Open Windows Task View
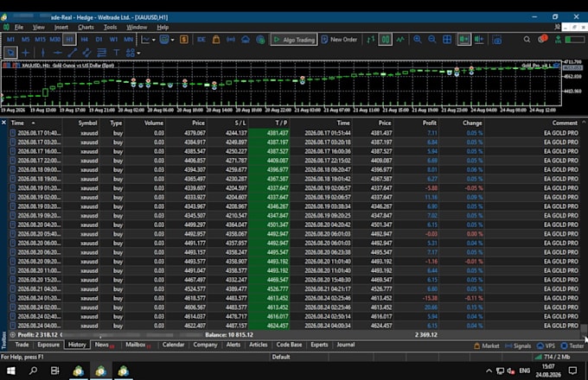The image size is (588, 380). (x=54, y=370)
